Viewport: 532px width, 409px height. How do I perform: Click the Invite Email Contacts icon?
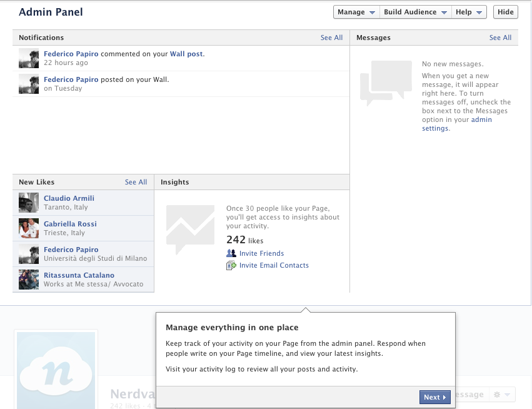tap(231, 266)
